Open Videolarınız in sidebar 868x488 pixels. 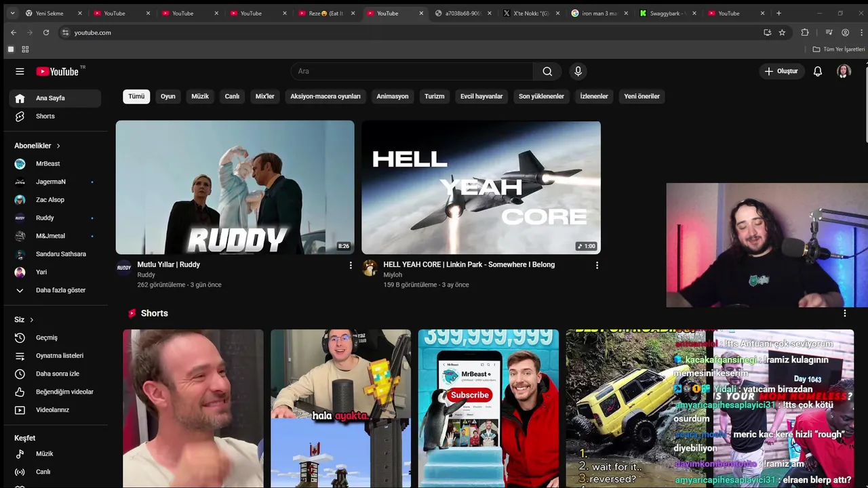pyautogui.click(x=56, y=410)
